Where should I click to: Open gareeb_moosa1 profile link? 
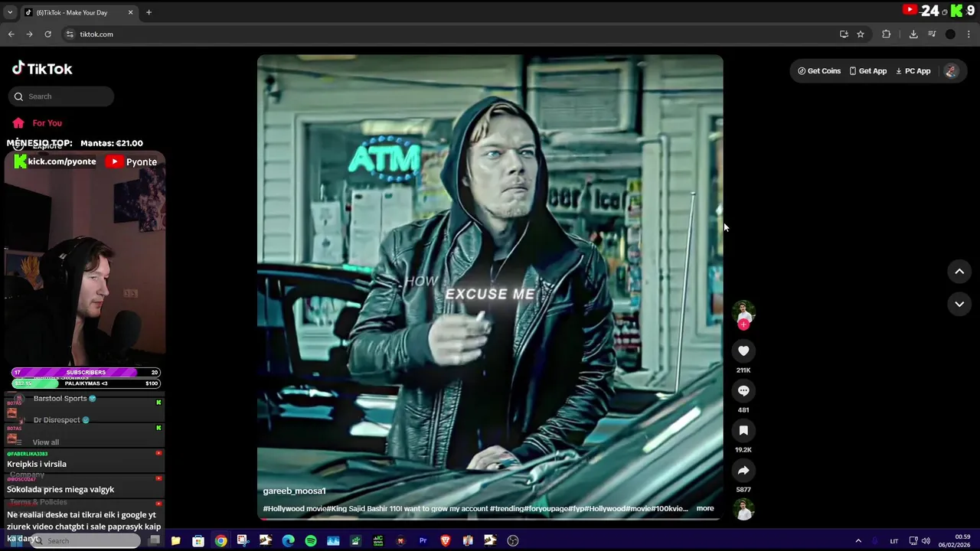click(x=295, y=491)
